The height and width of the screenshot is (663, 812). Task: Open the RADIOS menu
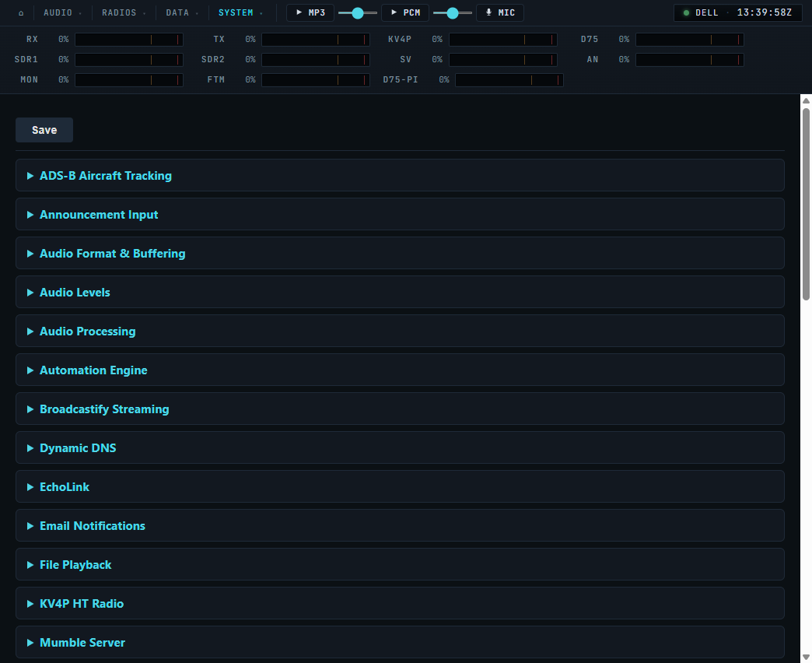[x=123, y=13]
